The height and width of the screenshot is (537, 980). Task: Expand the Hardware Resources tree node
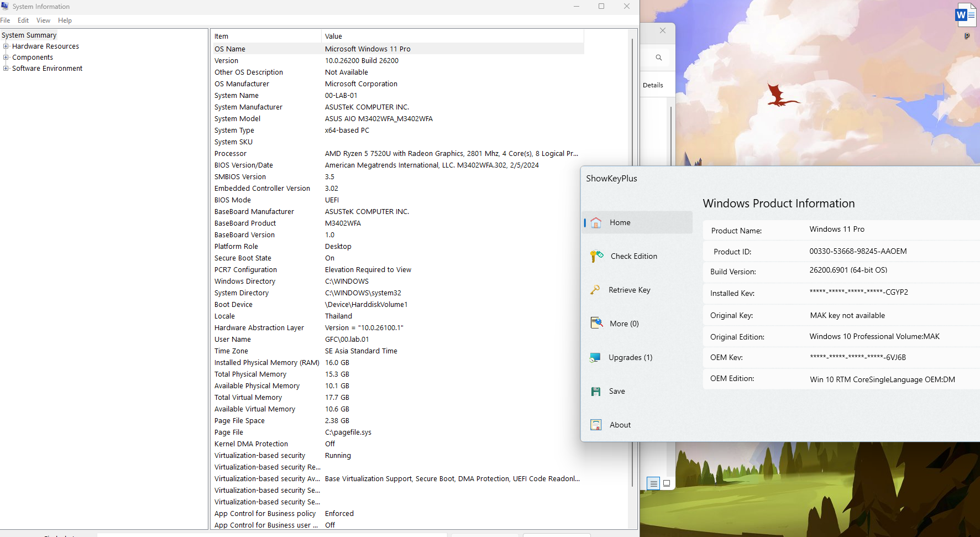tap(6, 46)
